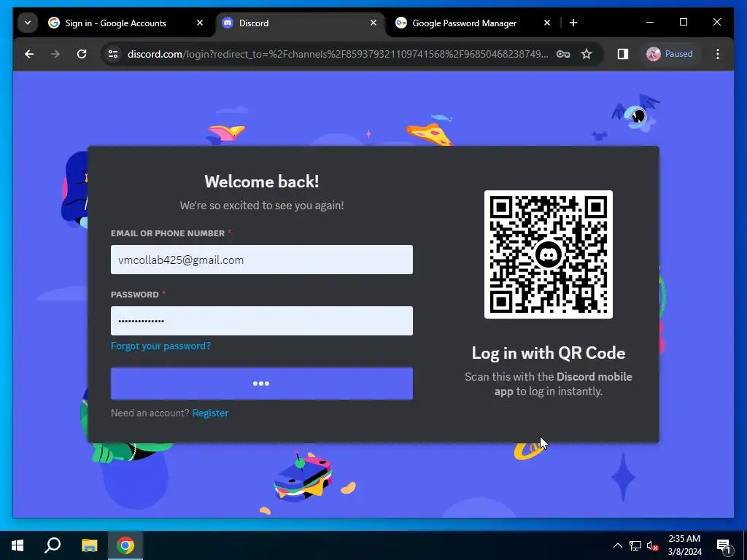Screen dimensions: 747x560
Task: Open the notification center icon
Action: click(x=724, y=545)
